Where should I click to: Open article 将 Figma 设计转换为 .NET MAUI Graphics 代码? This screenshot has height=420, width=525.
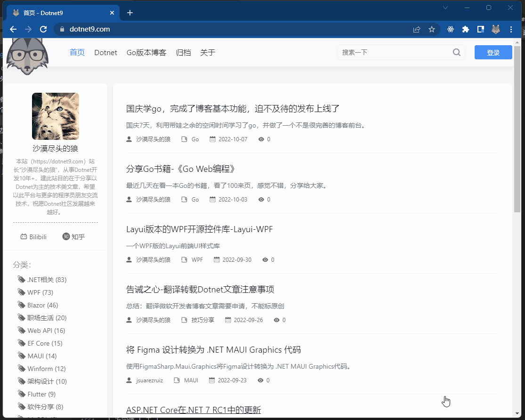tap(214, 350)
